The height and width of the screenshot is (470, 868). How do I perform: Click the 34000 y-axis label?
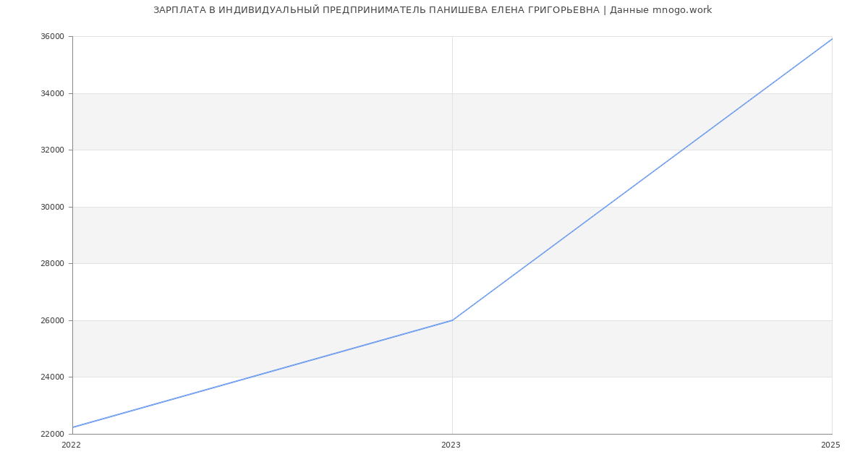coord(51,93)
